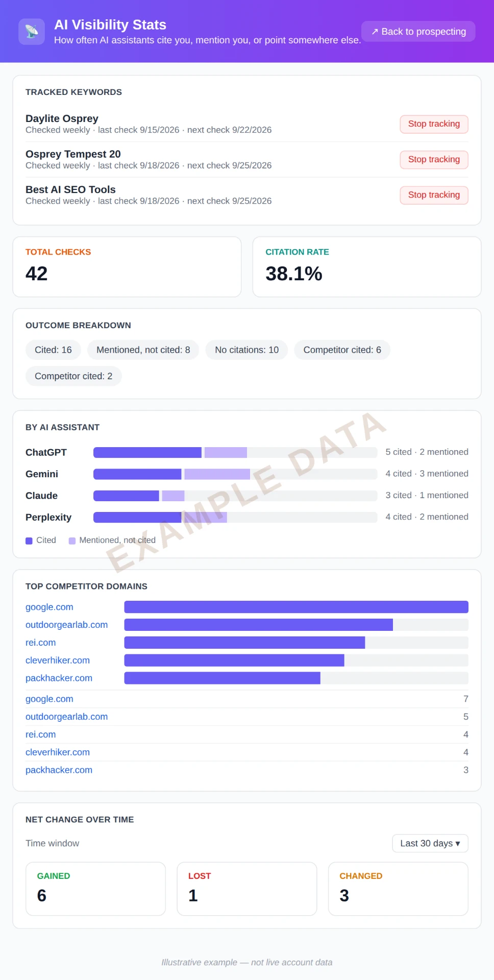Click the Mentioned, not cited legend swatch
Viewport: 494px width, 980px height.
point(72,541)
